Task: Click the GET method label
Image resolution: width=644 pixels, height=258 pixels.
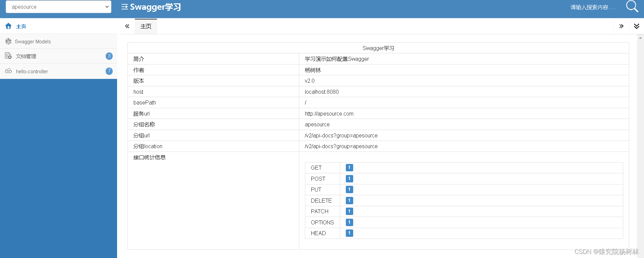Action: 316,168
